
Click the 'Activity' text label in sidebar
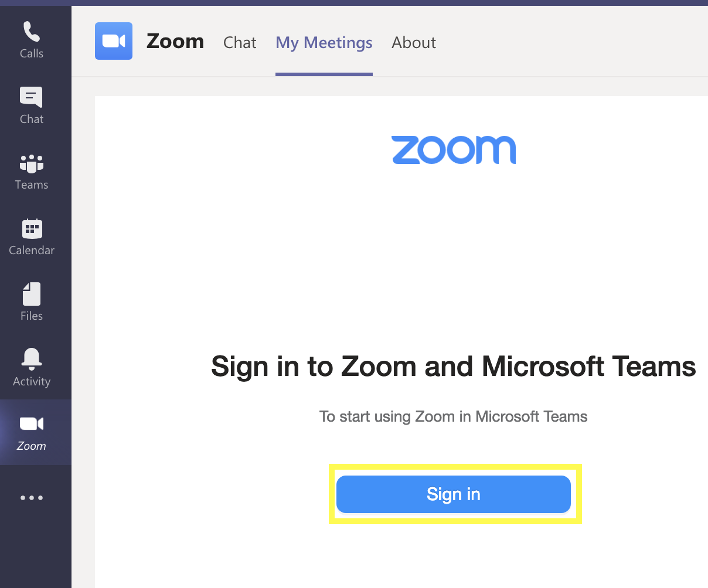[x=32, y=381]
